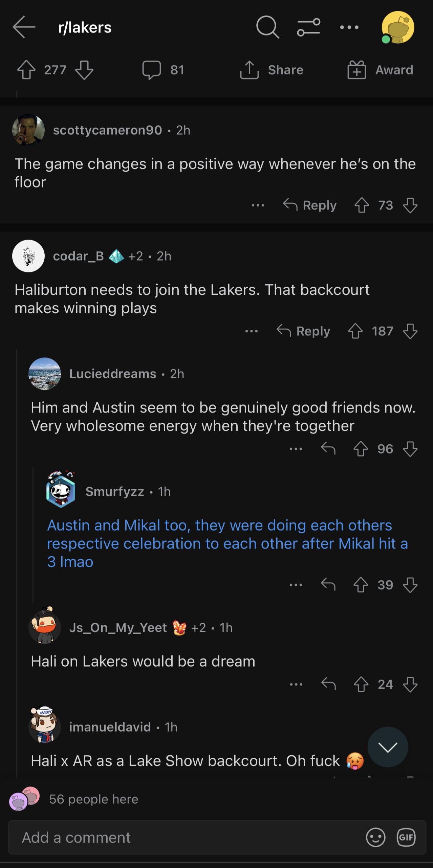This screenshot has width=433, height=868.
Task: Upvote the post with 277 votes
Action: pyautogui.click(x=26, y=70)
